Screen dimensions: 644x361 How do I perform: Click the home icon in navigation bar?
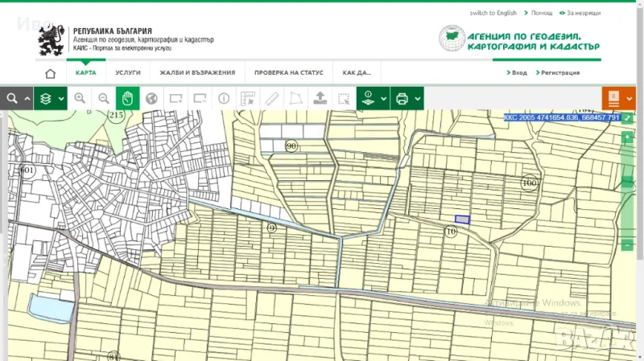pos(50,73)
